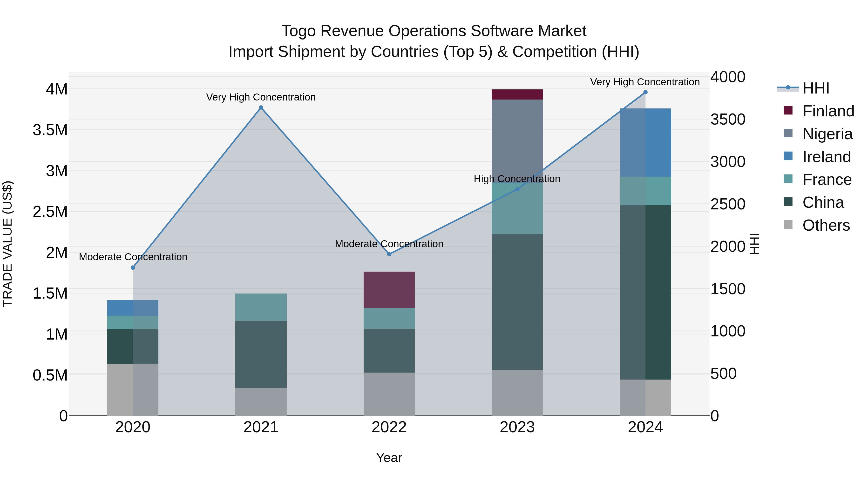Click the 4000 right-axis tick label
Screen dimensions: 868x488
click(x=728, y=77)
